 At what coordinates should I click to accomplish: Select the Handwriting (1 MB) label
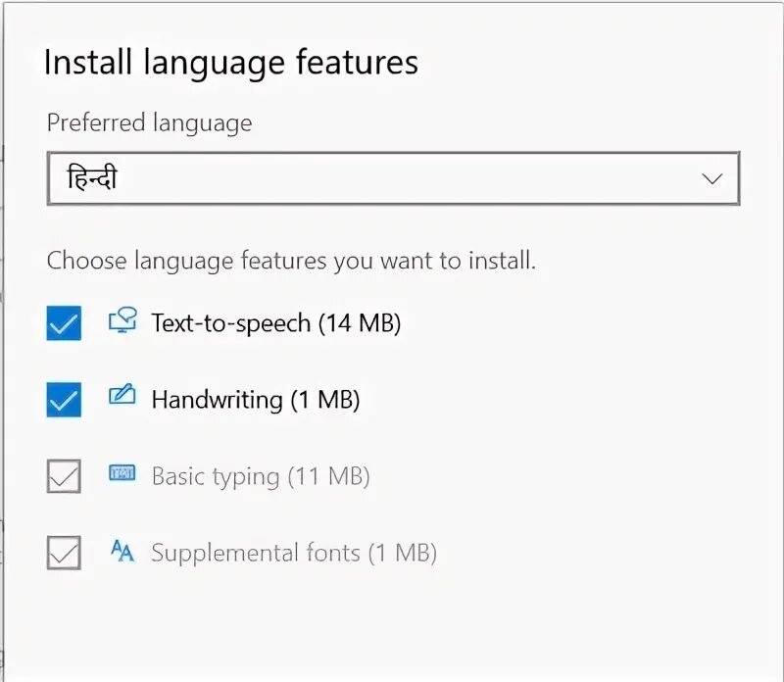pyautogui.click(x=255, y=400)
